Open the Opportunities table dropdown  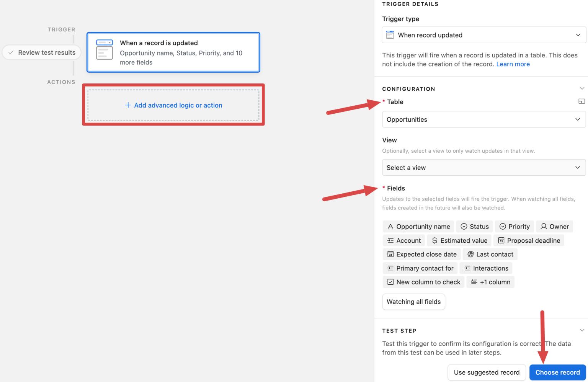point(483,119)
